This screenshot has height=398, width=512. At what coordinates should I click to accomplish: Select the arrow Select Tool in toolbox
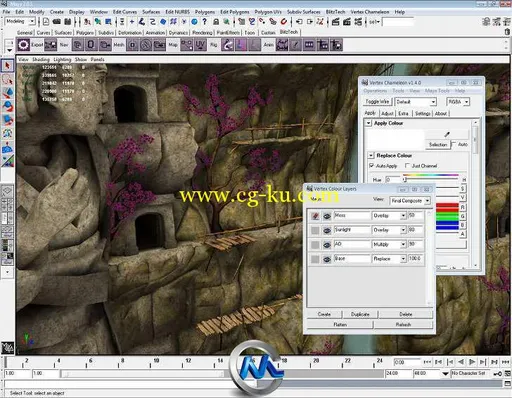point(7,66)
